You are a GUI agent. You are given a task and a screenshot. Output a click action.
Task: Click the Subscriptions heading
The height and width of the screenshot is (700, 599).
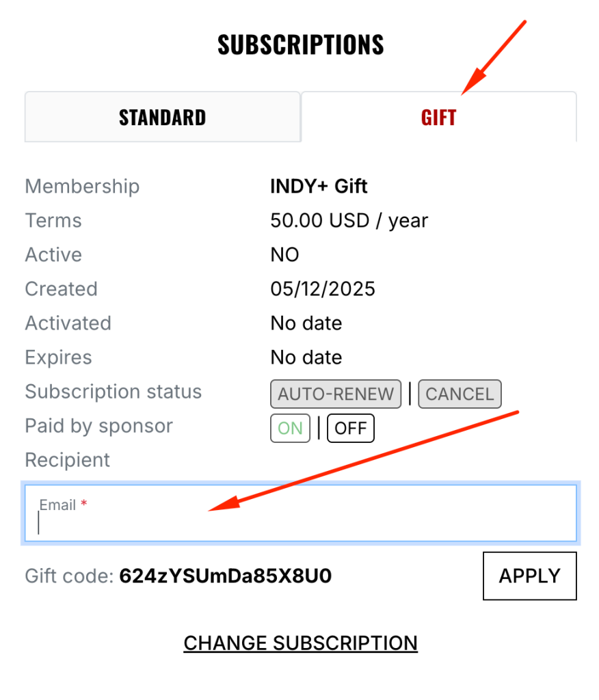300,45
